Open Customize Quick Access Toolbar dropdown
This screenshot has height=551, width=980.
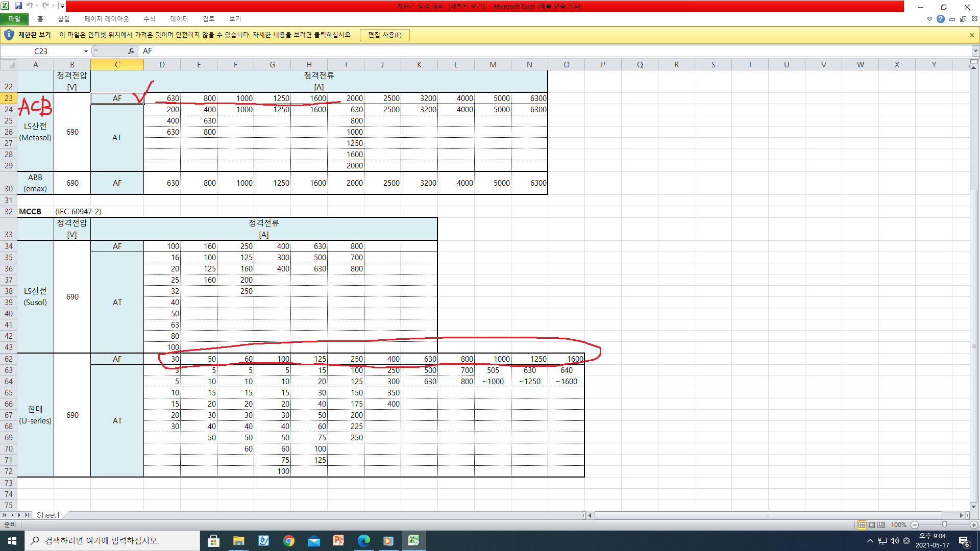(x=62, y=6)
